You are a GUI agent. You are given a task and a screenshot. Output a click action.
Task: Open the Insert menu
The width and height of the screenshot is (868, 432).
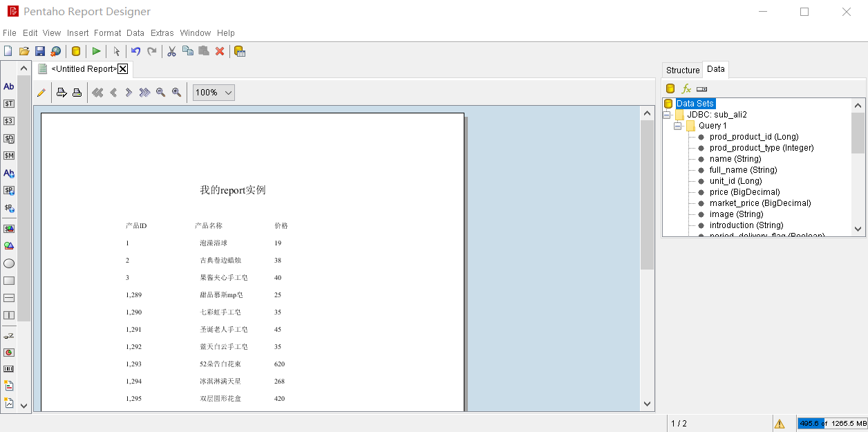coord(78,33)
